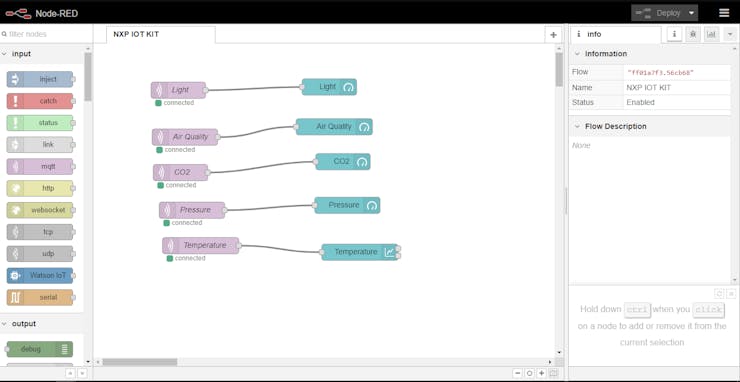Click the canvas zoom out minus button

point(517,373)
